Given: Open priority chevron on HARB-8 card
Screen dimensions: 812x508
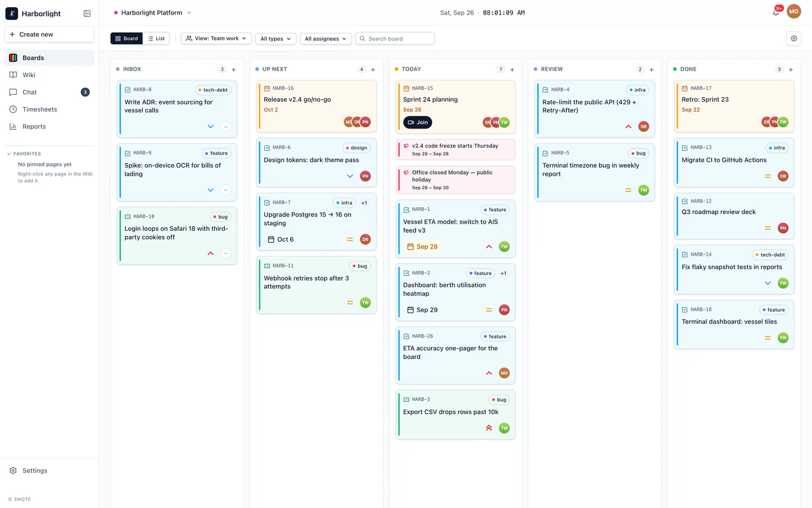Looking at the screenshot, I should 210,126.
